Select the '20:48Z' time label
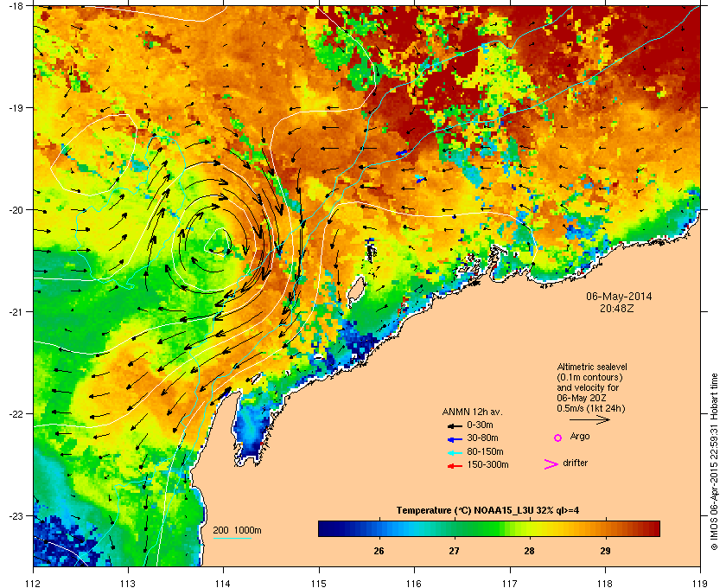The width and height of the screenshot is (726, 588). pos(617,308)
